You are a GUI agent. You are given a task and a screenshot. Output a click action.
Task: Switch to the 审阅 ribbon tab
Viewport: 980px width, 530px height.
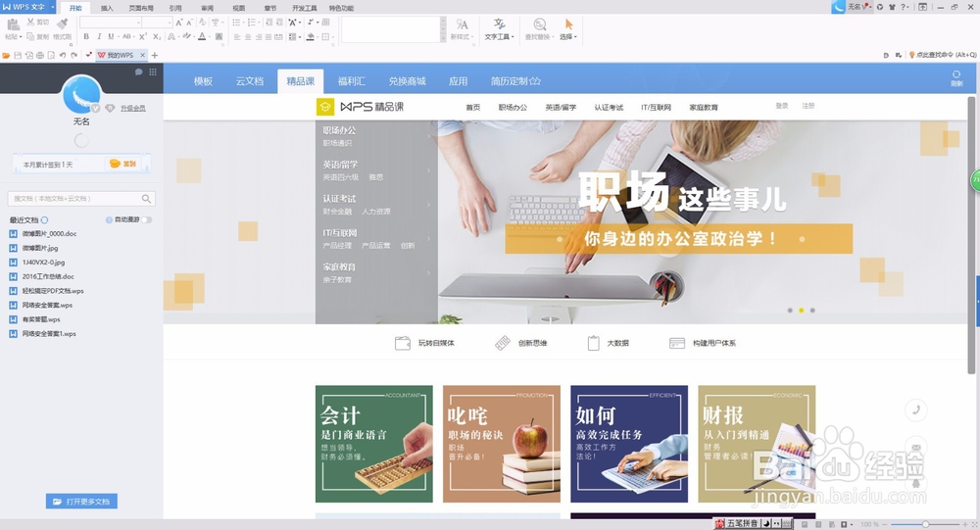click(x=207, y=8)
